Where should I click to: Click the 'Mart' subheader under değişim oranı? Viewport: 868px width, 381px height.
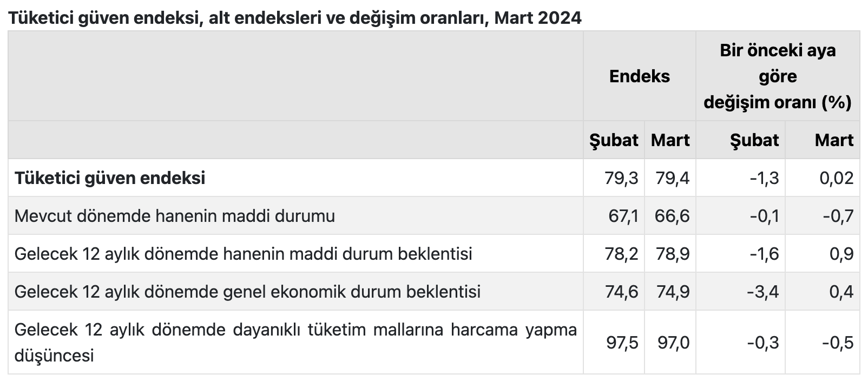coord(834,140)
